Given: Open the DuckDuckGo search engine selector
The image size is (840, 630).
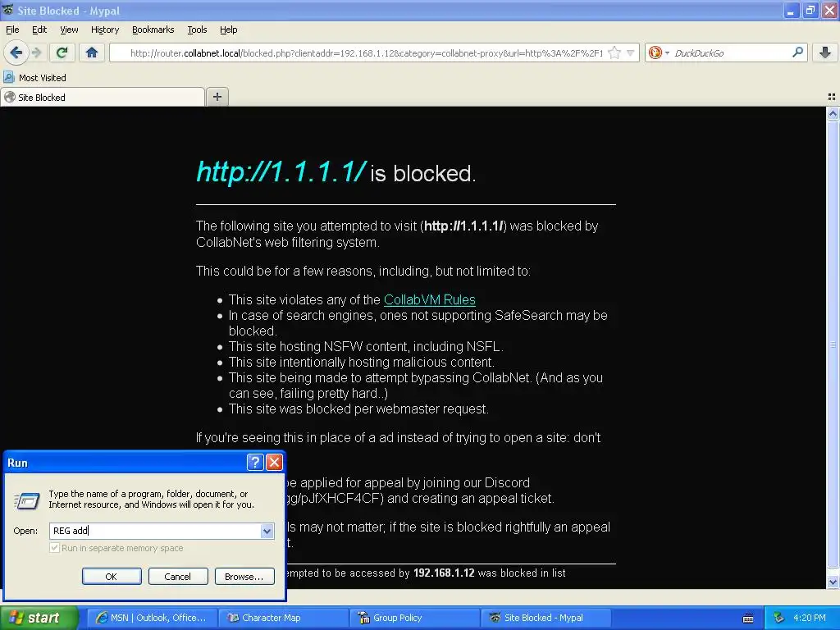Looking at the screenshot, I should click(x=659, y=52).
